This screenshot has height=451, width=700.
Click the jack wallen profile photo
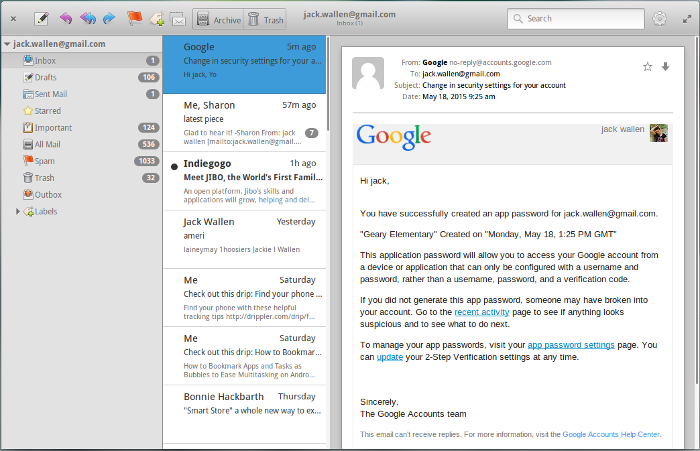658,133
